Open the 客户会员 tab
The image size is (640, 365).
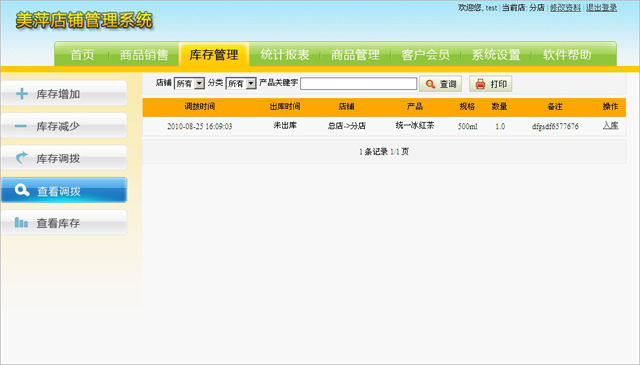pyautogui.click(x=425, y=55)
